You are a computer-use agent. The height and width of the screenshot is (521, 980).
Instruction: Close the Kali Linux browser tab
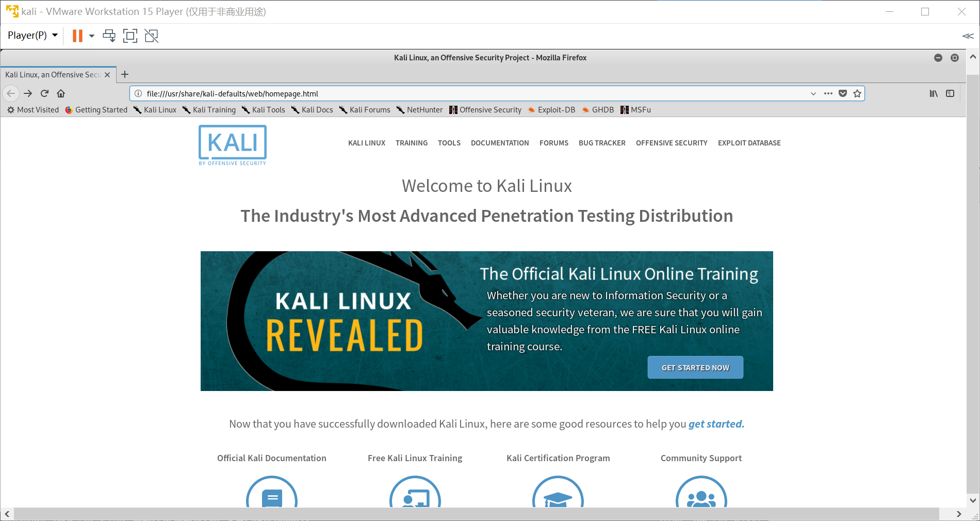(107, 75)
